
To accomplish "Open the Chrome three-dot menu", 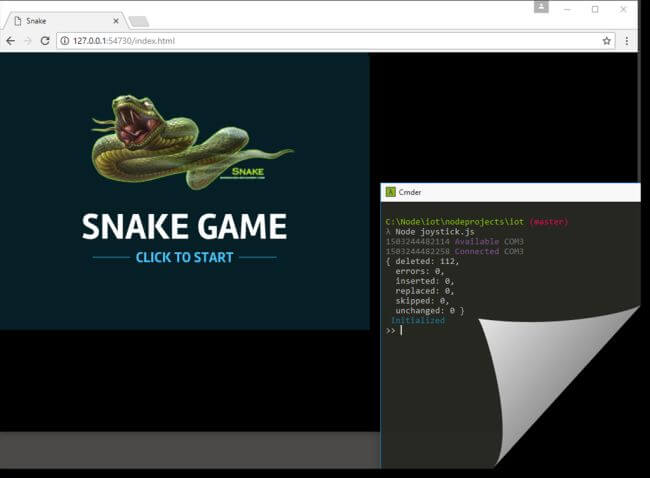I will (627, 41).
